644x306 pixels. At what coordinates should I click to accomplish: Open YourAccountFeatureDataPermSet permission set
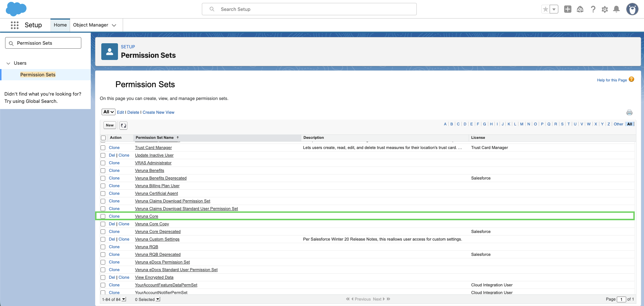pyautogui.click(x=166, y=285)
